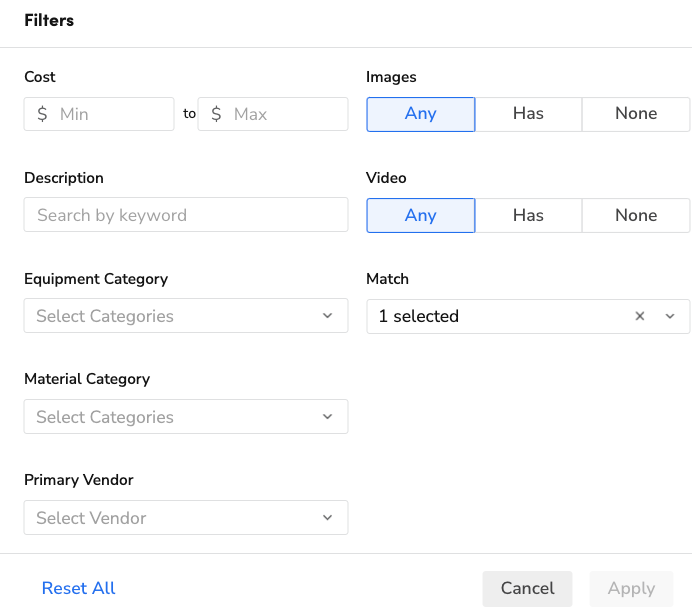This screenshot has width=699, height=615.
Task: Click the Equipment Category chevron arrow
Action: pos(327,316)
